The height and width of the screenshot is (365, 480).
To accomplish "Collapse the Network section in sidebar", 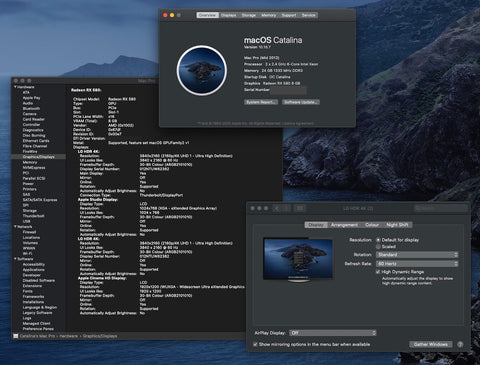I will (x=15, y=227).
